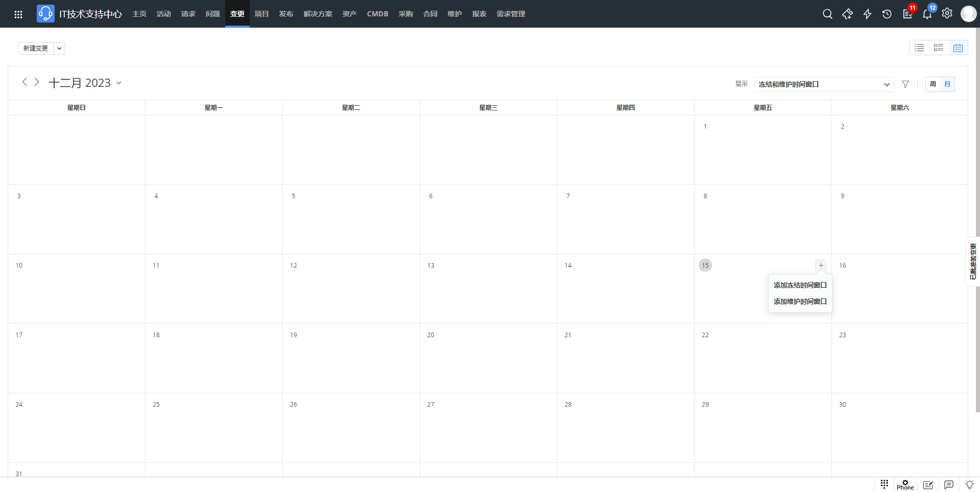Open the 解决方案 tab

pyautogui.click(x=318, y=14)
